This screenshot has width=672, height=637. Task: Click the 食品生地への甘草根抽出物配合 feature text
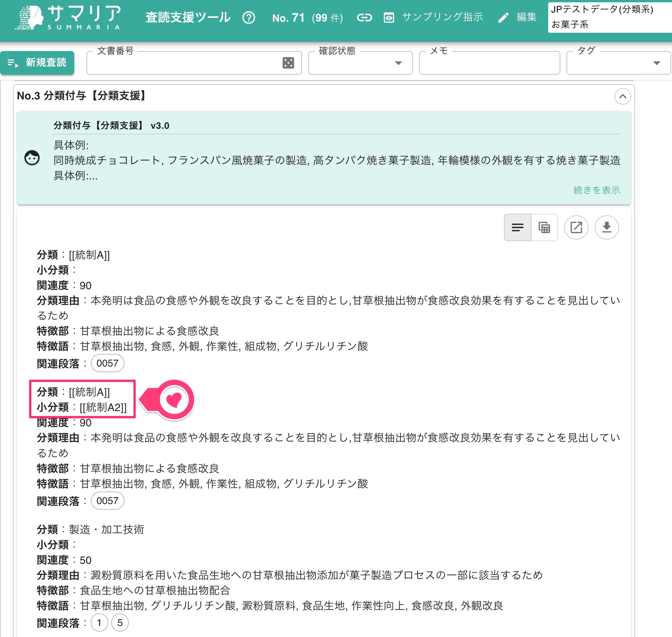pos(155,591)
